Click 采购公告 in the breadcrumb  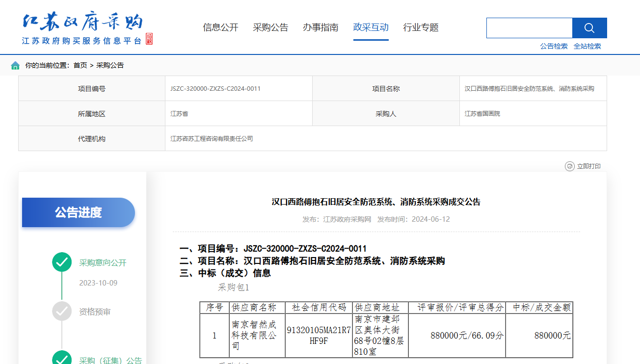(x=110, y=65)
